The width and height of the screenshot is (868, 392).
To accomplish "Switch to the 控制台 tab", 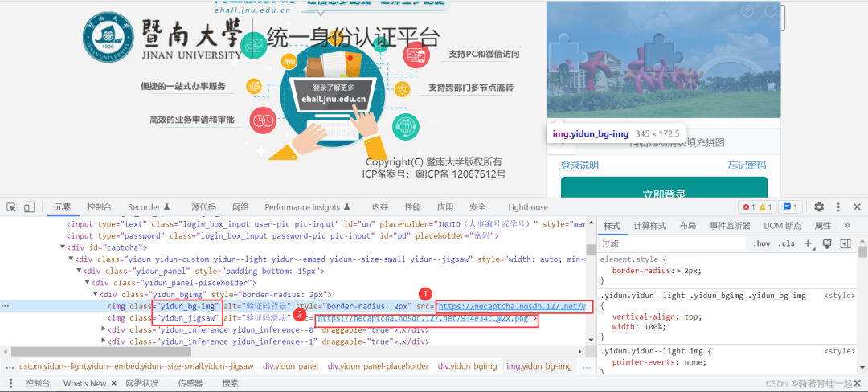I will coord(99,207).
